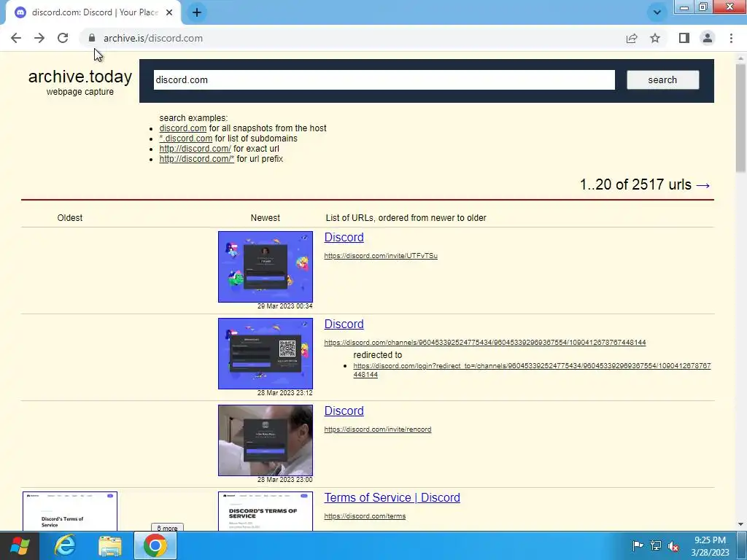This screenshot has height=560, width=747.
Task: Open the discord.com/invite/rencord URL link
Action: tap(378, 429)
